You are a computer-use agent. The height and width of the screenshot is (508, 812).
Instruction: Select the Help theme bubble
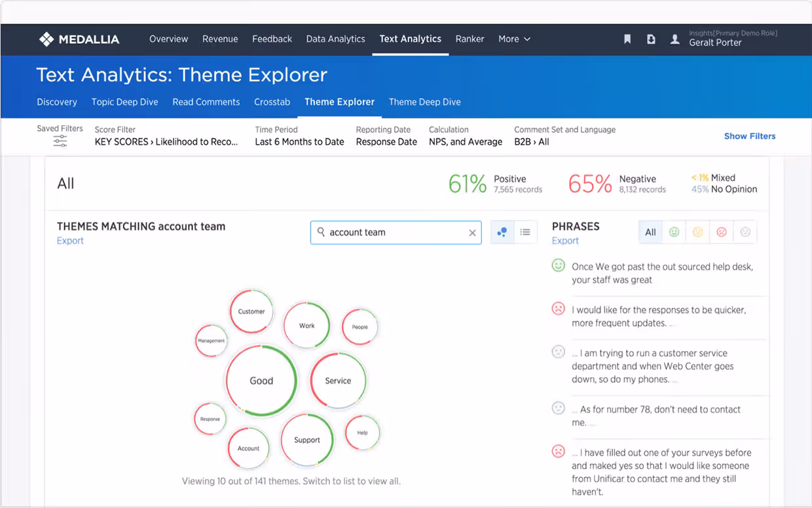pos(362,433)
